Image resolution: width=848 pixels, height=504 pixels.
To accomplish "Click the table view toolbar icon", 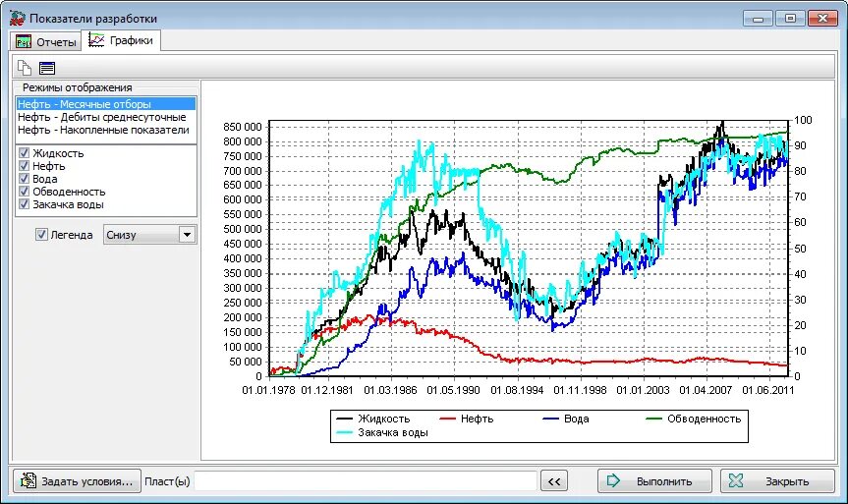I will tap(47, 68).
